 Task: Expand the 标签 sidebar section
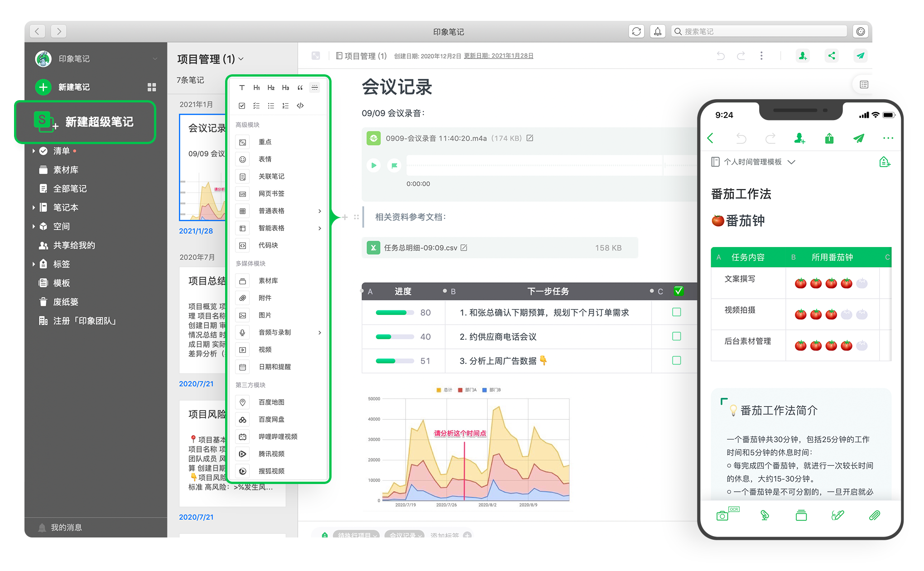(34, 264)
